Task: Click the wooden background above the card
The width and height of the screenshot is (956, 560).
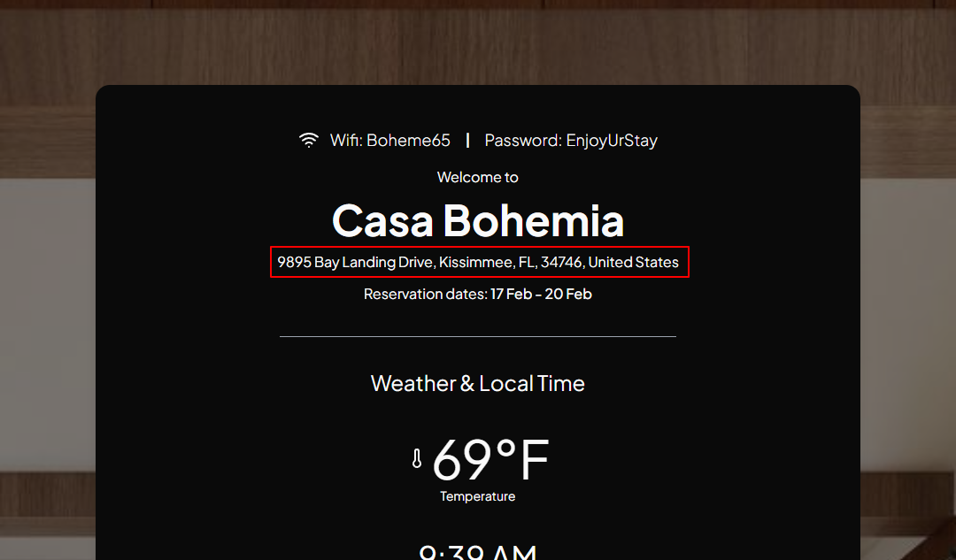Action: 478,40
